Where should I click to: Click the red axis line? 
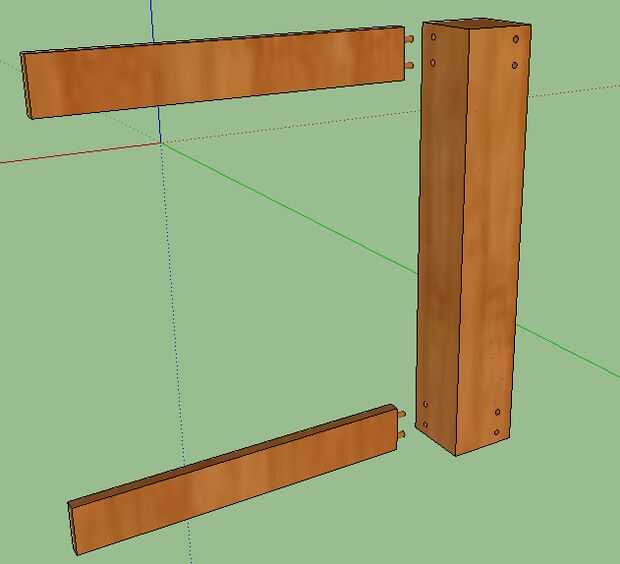[79, 153]
